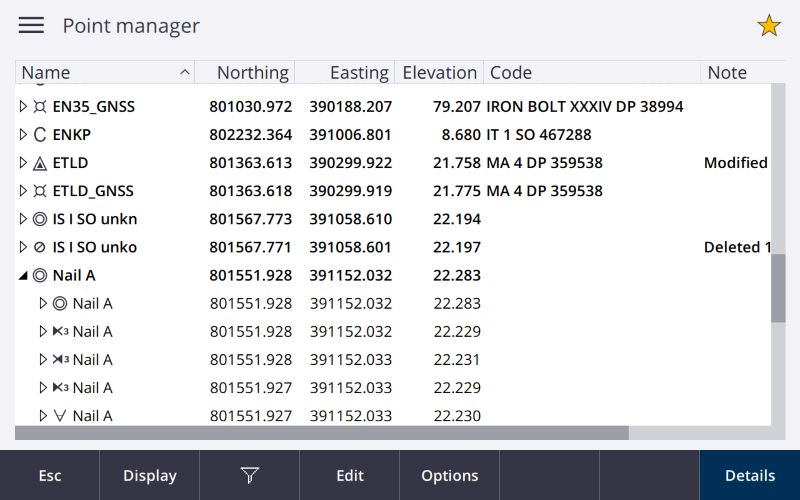Open the Options menu

pyautogui.click(x=449, y=476)
